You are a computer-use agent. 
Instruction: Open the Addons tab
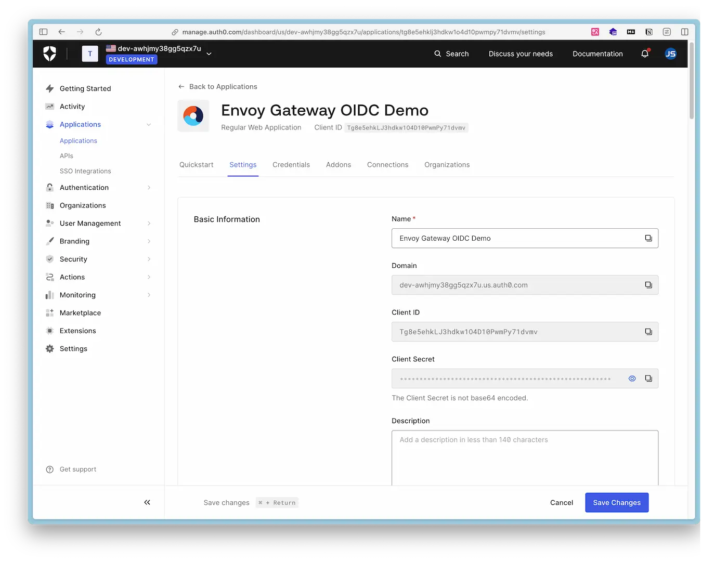click(x=339, y=165)
